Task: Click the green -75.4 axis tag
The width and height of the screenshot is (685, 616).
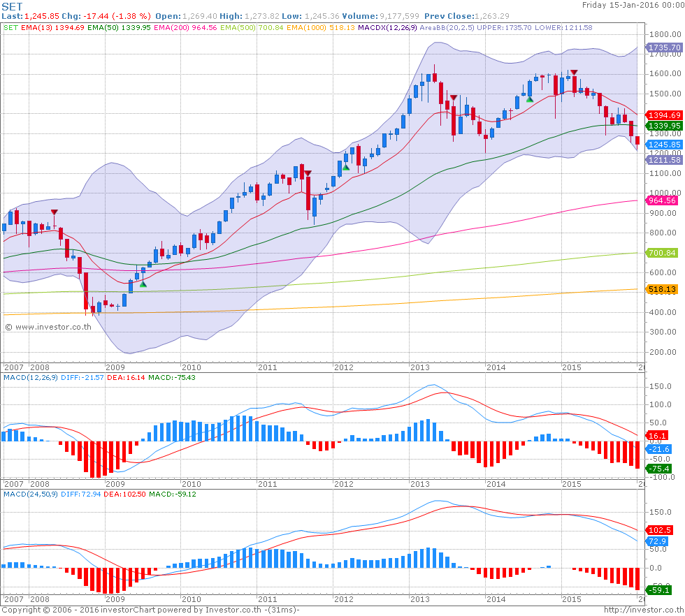Action: click(658, 469)
